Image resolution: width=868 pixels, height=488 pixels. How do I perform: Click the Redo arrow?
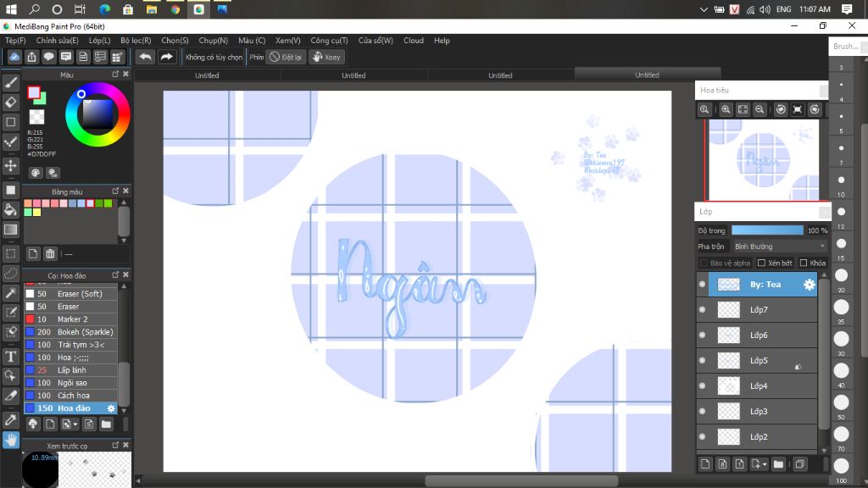click(166, 57)
